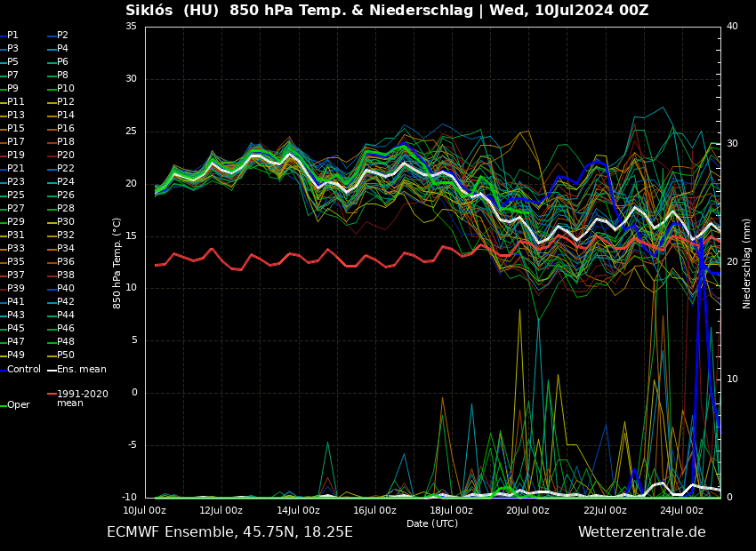Image resolution: width=756 pixels, height=551 pixels.
Task: Click the red swatch beside 1991-2020 mean
Action: coord(52,394)
